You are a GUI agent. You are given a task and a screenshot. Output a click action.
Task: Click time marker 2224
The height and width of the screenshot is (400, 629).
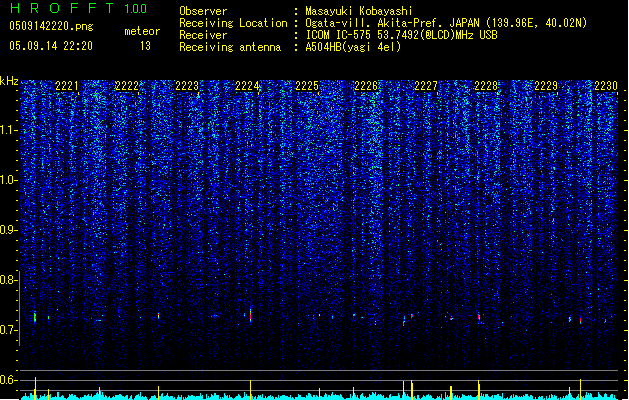tap(247, 86)
